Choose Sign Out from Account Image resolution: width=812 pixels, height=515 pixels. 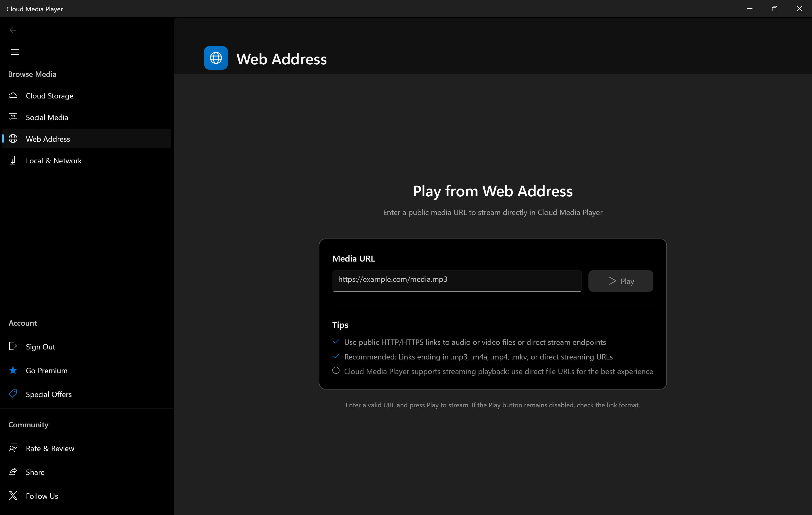pyautogui.click(x=87, y=346)
